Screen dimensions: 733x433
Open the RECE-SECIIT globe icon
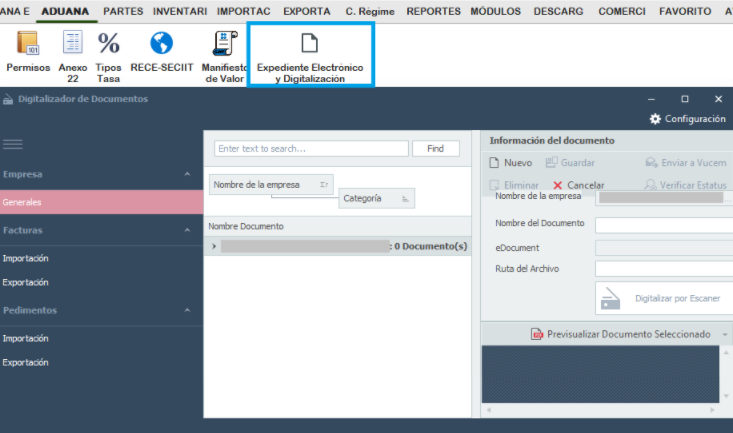pyautogui.click(x=161, y=51)
